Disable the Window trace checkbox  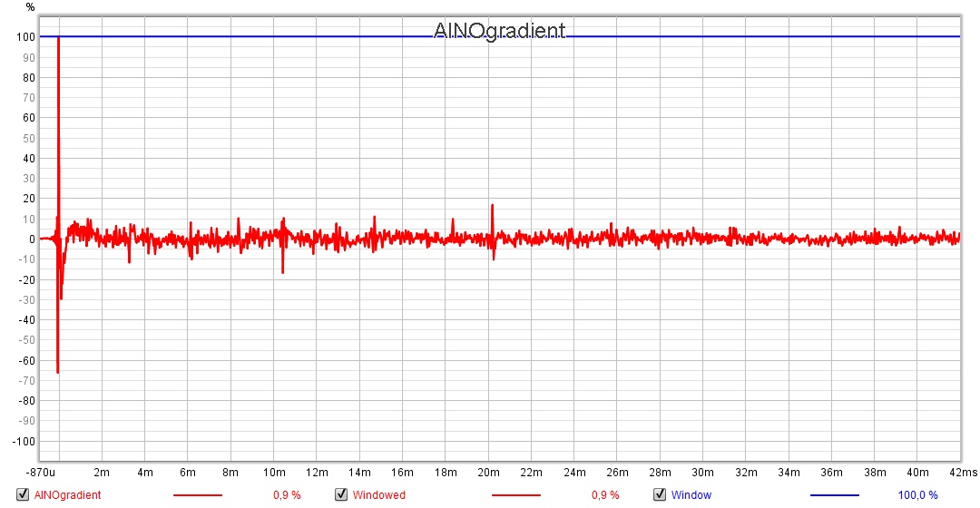pos(660,494)
